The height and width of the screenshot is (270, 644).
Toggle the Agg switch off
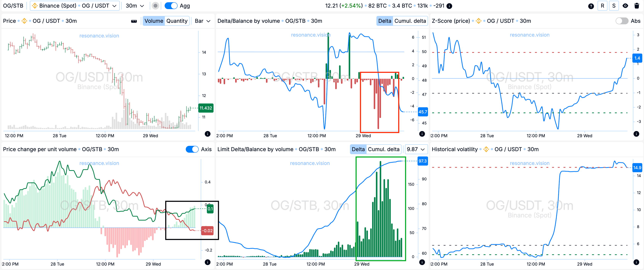171,6
